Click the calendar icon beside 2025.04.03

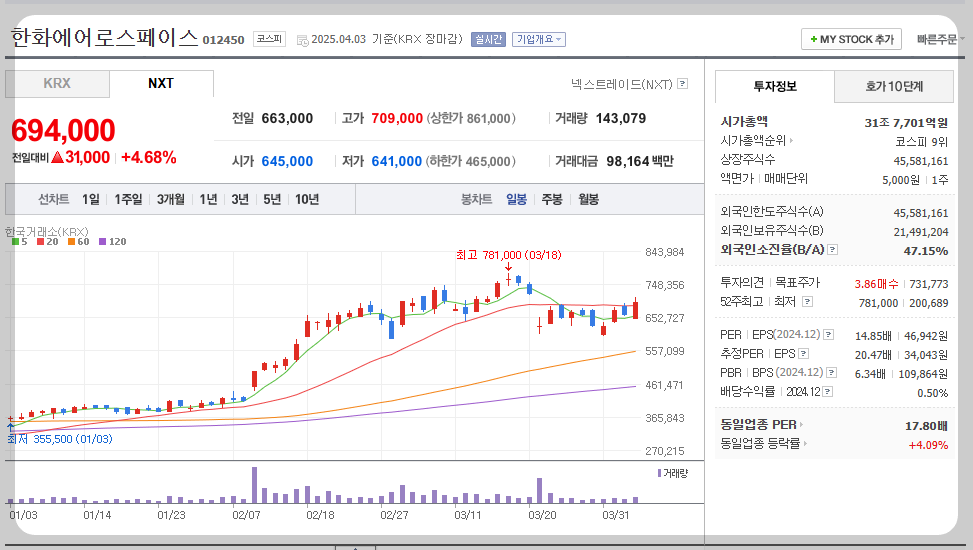coord(302,40)
